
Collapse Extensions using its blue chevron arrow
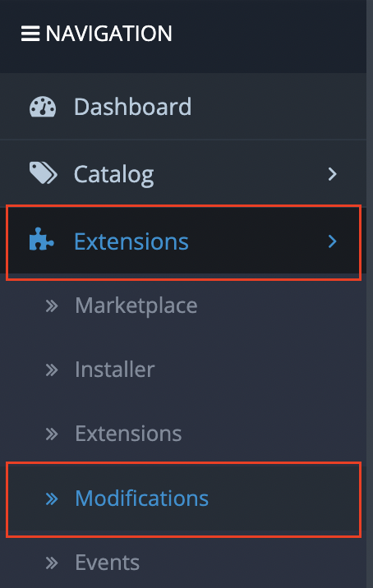tap(332, 241)
